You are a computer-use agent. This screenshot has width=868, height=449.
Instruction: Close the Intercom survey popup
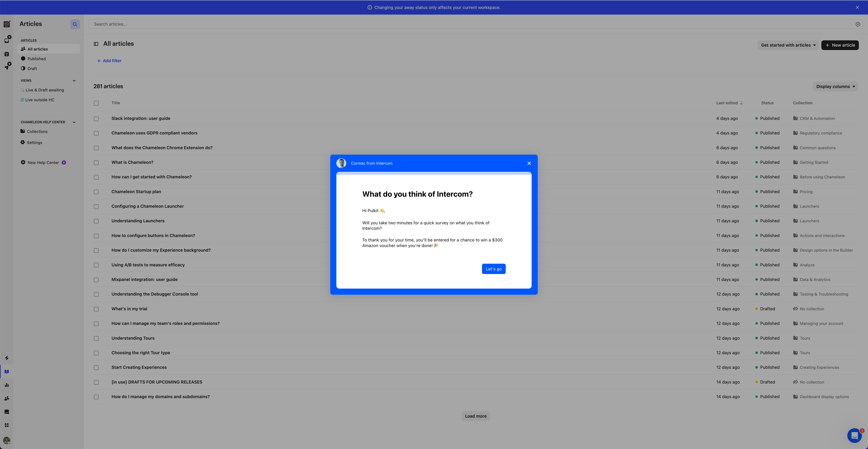click(x=529, y=163)
